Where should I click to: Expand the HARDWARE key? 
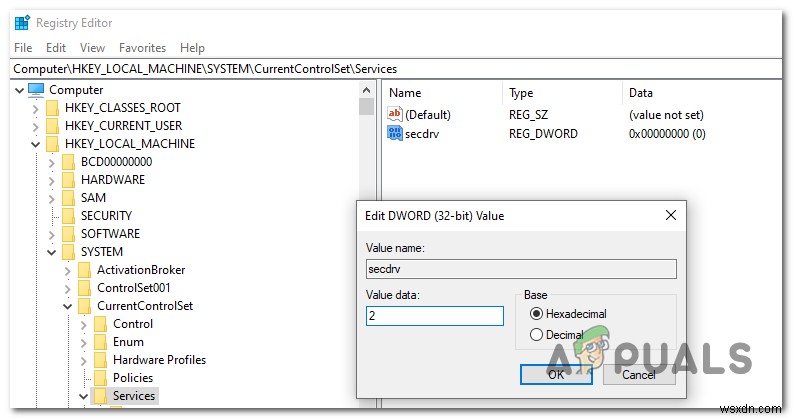point(52,181)
